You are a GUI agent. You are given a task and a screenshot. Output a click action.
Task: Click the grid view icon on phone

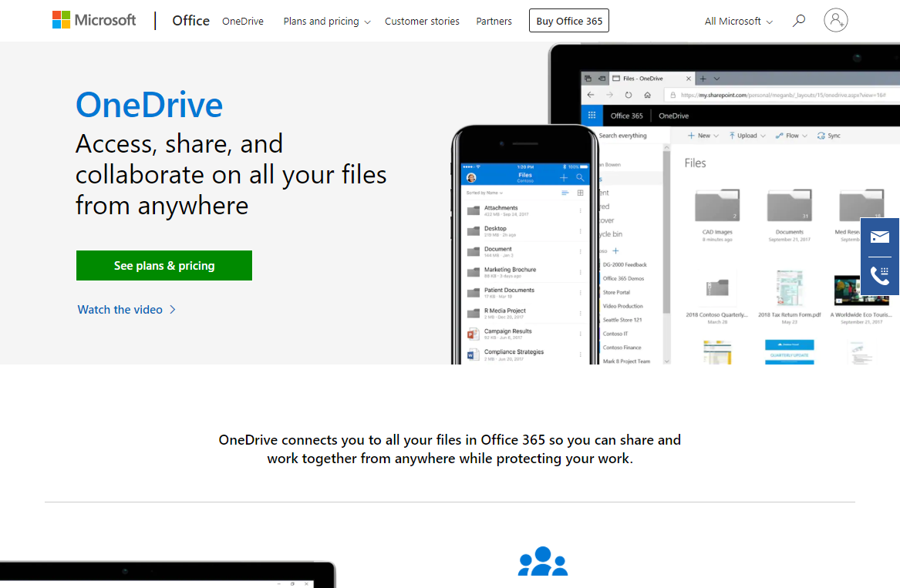click(580, 193)
